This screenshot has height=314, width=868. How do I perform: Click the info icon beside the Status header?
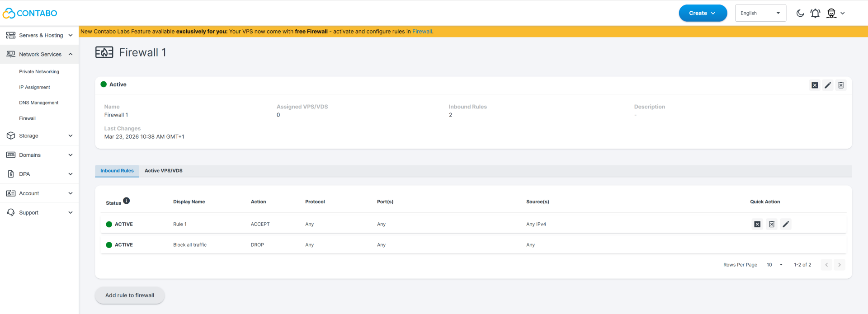[127, 201]
